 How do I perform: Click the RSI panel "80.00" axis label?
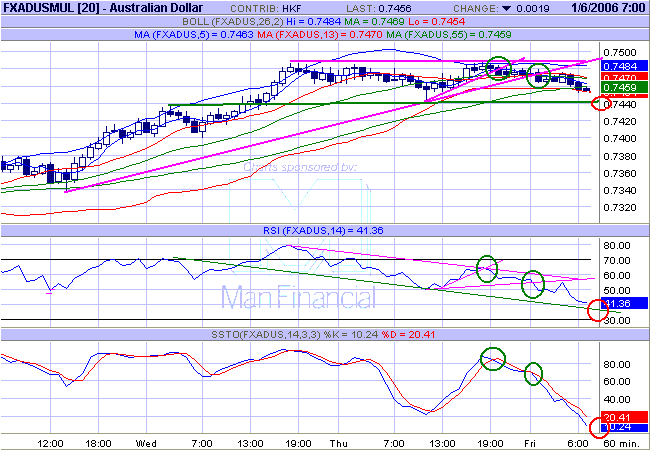click(616, 245)
